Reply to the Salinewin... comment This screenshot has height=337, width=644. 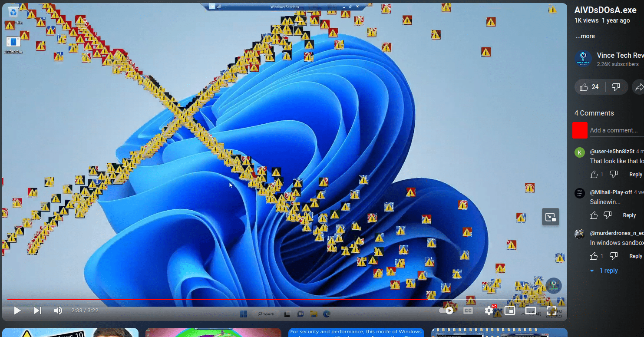tap(629, 215)
